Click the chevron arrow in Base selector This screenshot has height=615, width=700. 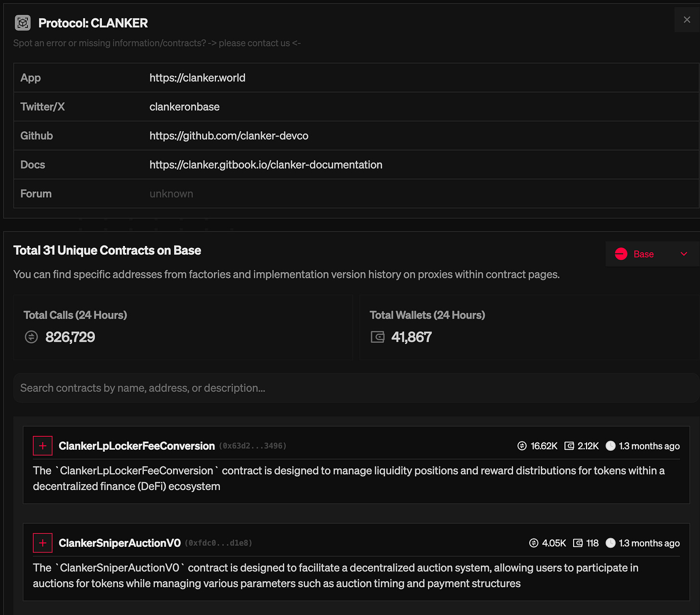click(684, 254)
